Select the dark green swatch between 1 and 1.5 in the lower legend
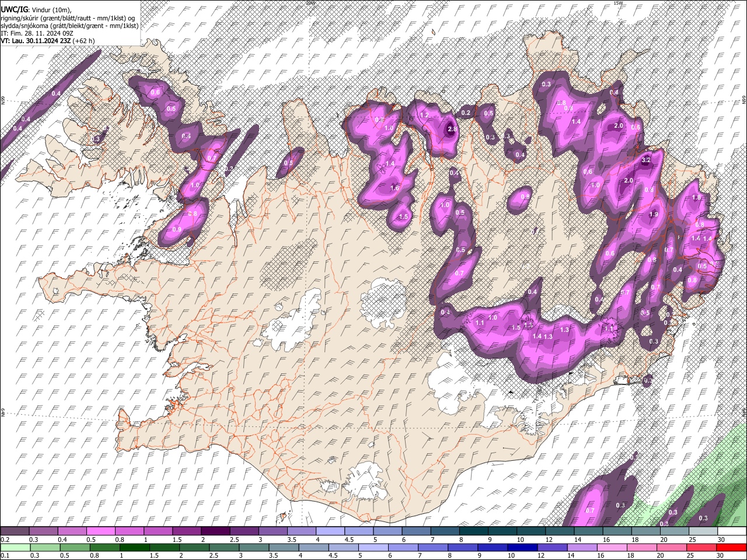747x560 pixels. click(x=134, y=547)
